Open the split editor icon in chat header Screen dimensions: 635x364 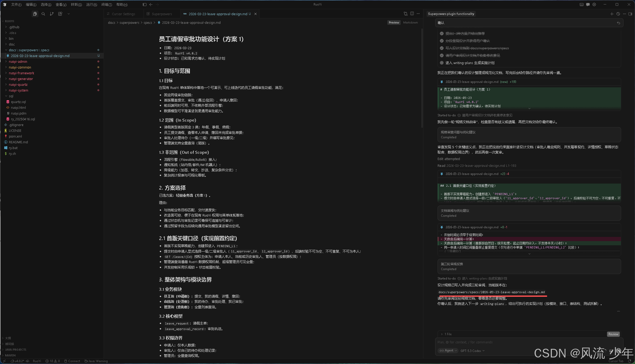(x=630, y=14)
